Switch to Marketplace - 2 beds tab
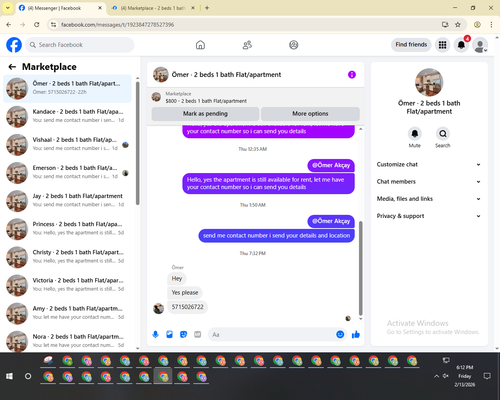Viewport: 500px width, 400px height. (x=153, y=8)
